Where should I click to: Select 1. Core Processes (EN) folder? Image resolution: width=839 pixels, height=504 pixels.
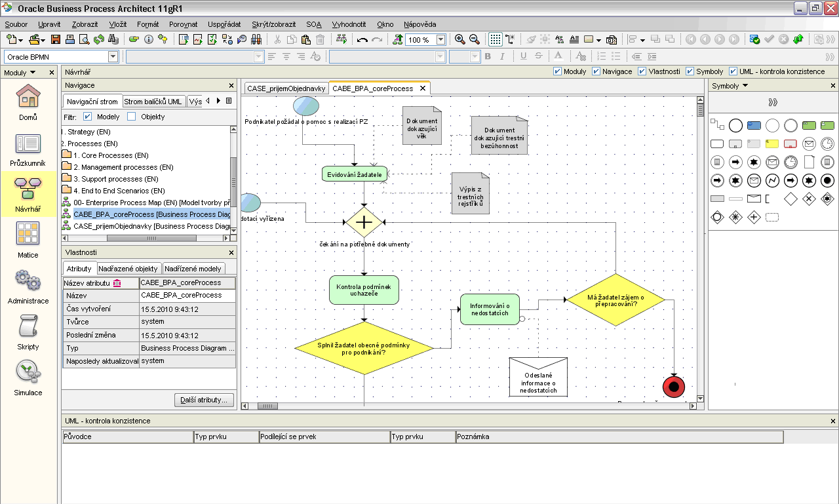pos(105,155)
